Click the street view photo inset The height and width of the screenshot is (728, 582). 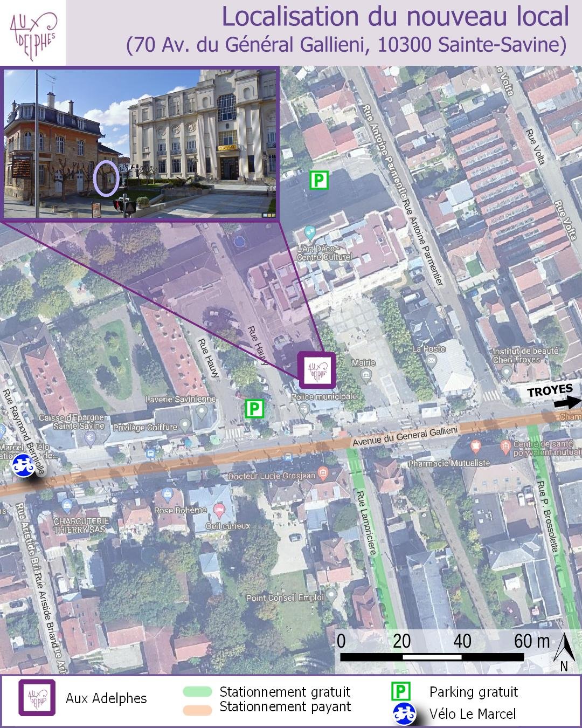pyautogui.click(x=140, y=143)
